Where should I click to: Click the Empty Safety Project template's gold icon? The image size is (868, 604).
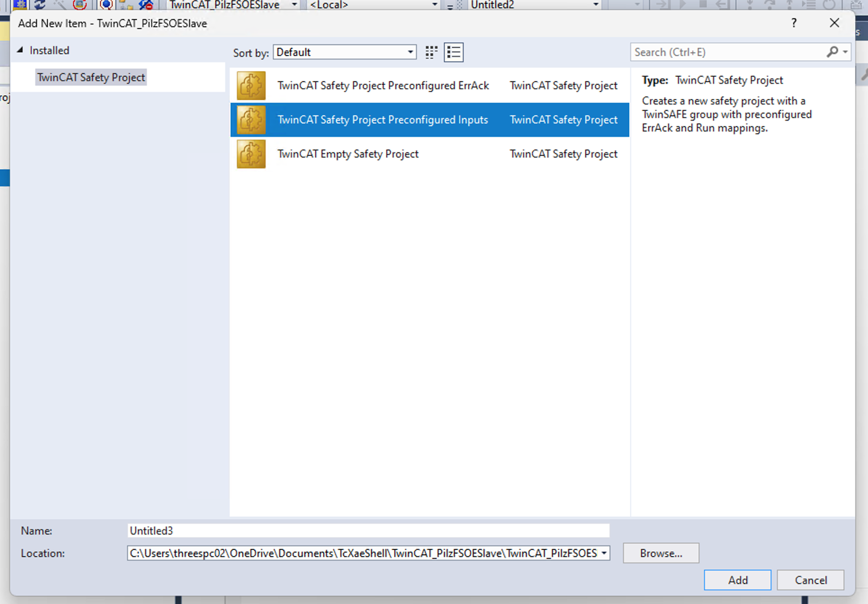click(x=251, y=154)
